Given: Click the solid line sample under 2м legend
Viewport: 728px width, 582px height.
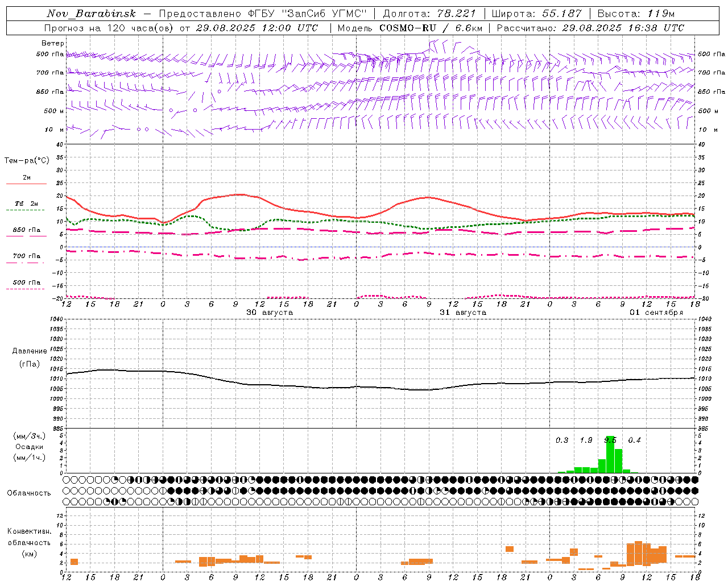Looking at the screenshot, I should [26, 184].
